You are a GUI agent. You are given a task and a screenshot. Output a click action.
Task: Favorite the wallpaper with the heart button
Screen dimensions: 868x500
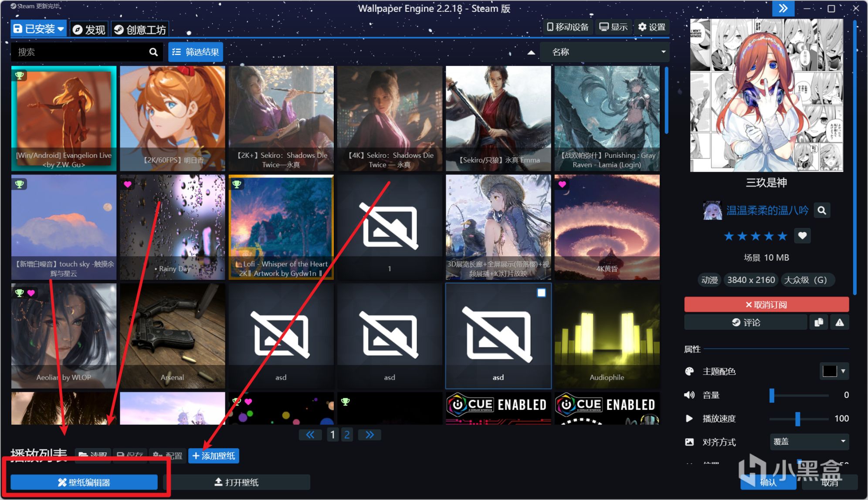tap(802, 236)
